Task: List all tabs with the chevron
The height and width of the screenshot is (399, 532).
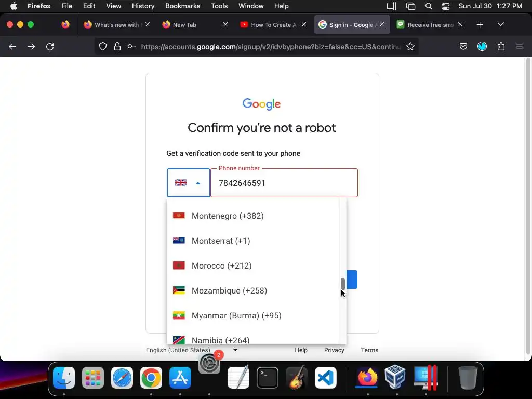Action: [501, 25]
